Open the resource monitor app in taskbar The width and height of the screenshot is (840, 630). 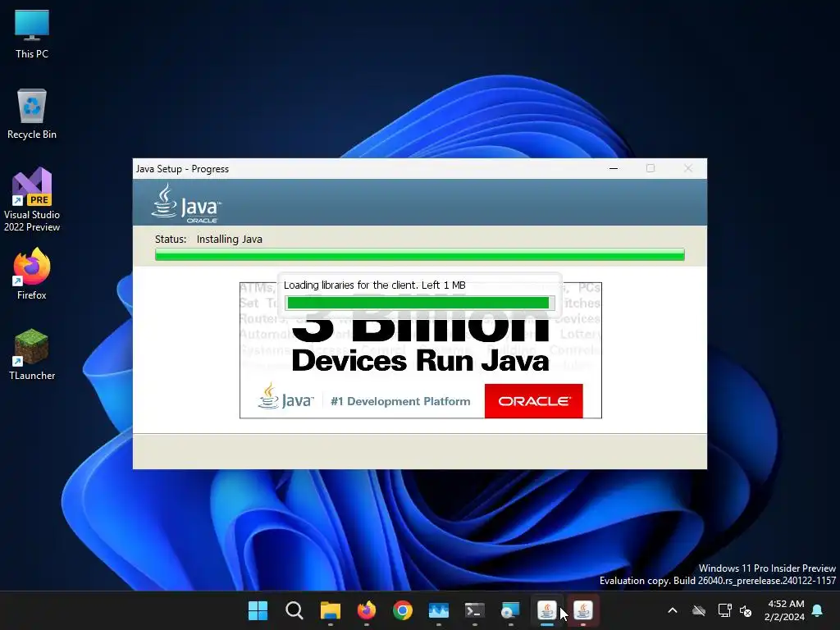click(438, 610)
